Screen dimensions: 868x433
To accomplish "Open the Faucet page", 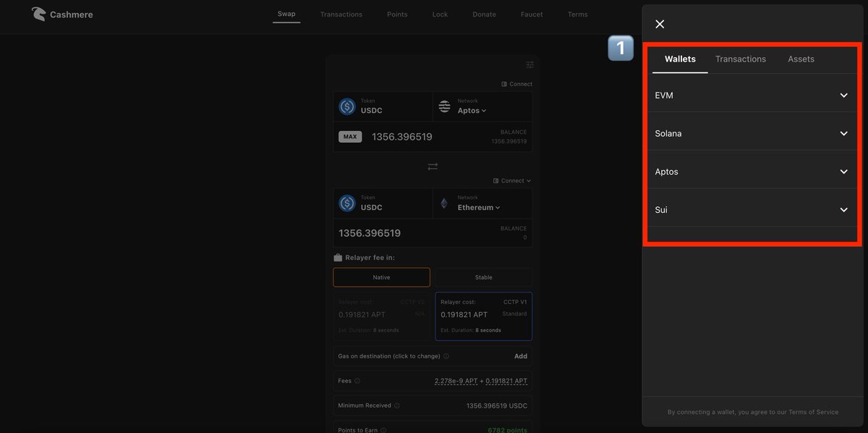I will pyautogui.click(x=532, y=14).
